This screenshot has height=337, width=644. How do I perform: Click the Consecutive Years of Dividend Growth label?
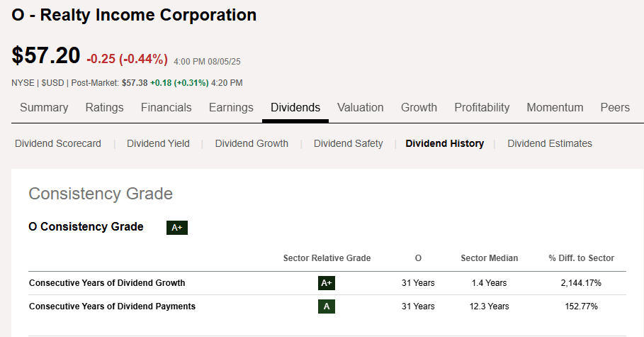click(x=107, y=283)
